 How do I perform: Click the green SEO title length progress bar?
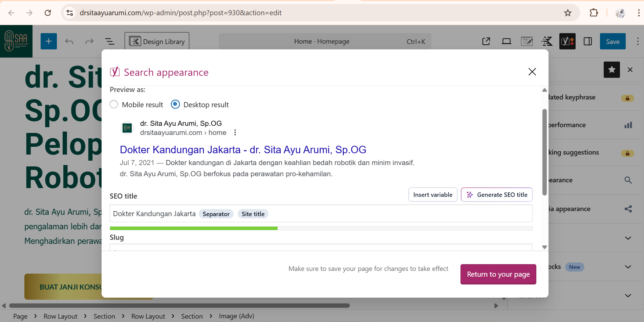tap(194, 228)
